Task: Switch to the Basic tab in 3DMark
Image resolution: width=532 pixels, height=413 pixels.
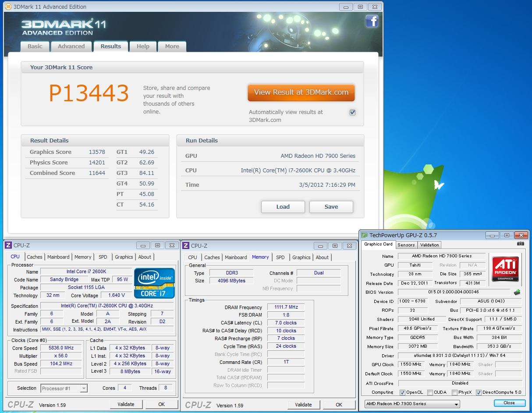Action: pyautogui.click(x=35, y=46)
